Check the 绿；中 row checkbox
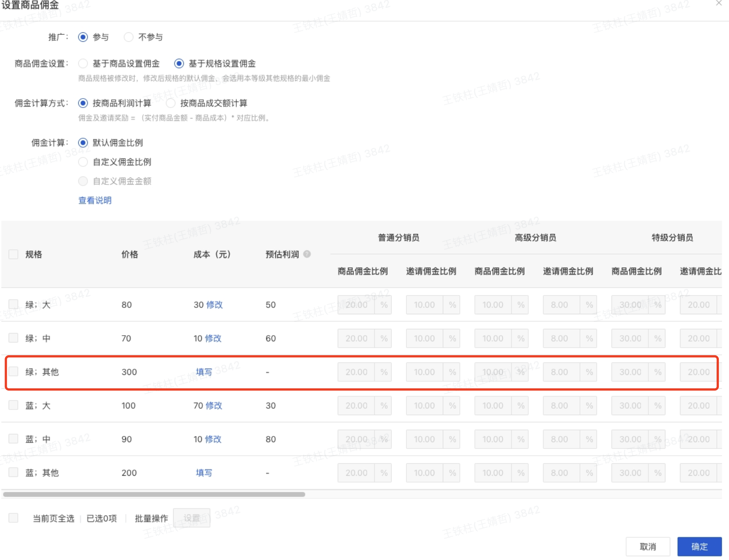 click(14, 338)
